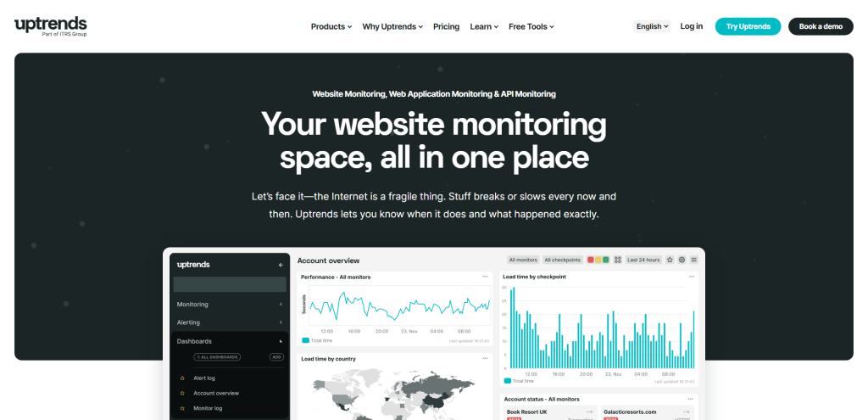
Task: Open Alert log dashboard
Action: coord(204,378)
